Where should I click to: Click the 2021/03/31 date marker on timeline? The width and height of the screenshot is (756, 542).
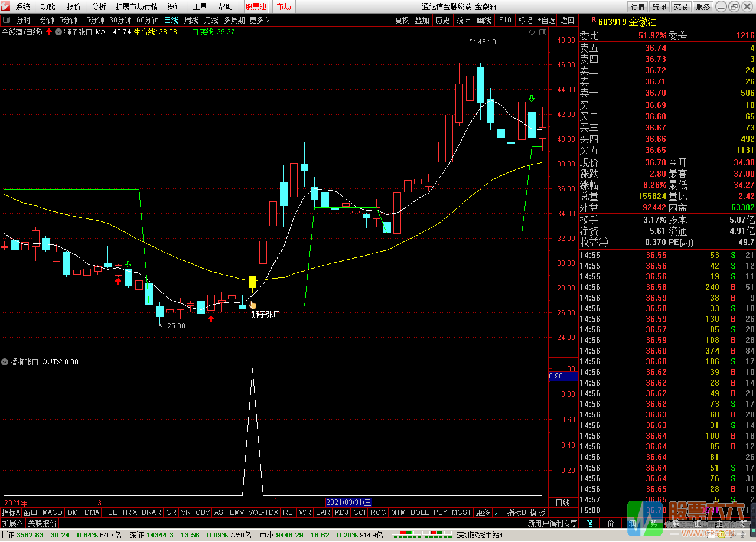click(349, 502)
